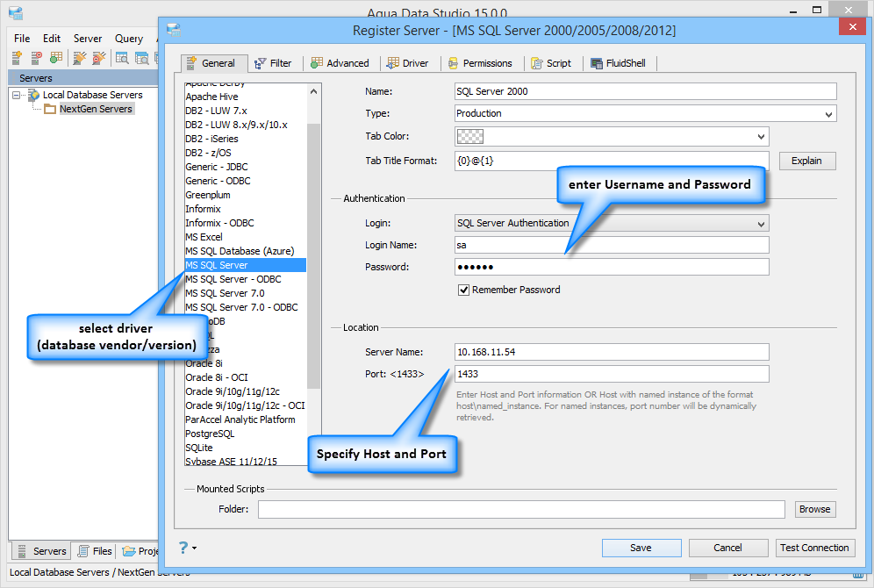Open the Tab Color dropdown arrow
874x588 pixels.
pyautogui.click(x=761, y=137)
